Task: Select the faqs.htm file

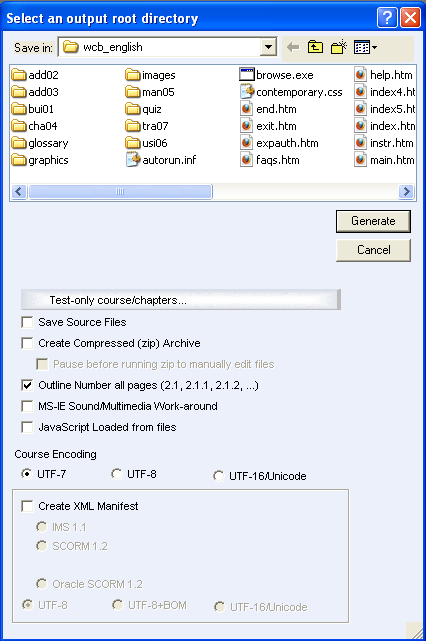Action: (270, 160)
